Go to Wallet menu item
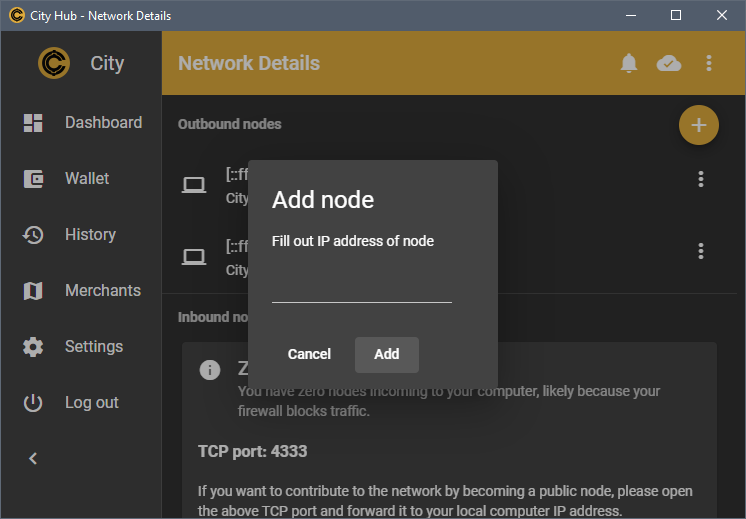The height and width of the screenshot is (519, 746). (x=81, y=179)
